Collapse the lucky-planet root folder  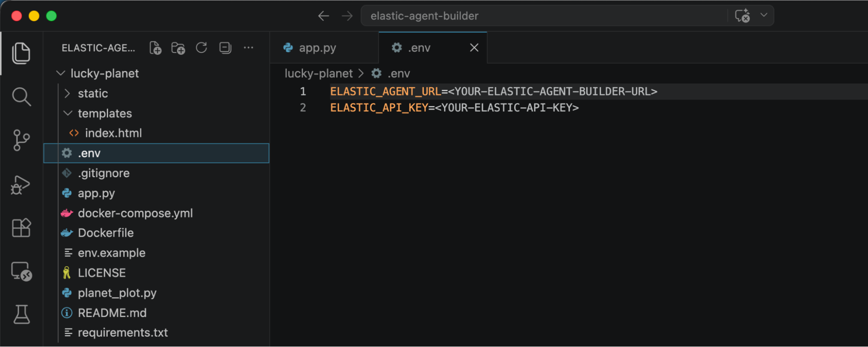click(x=61, y=73)
